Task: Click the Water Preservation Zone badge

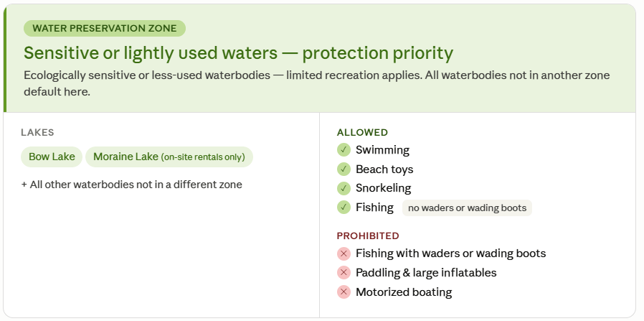Action: [105, 29]
